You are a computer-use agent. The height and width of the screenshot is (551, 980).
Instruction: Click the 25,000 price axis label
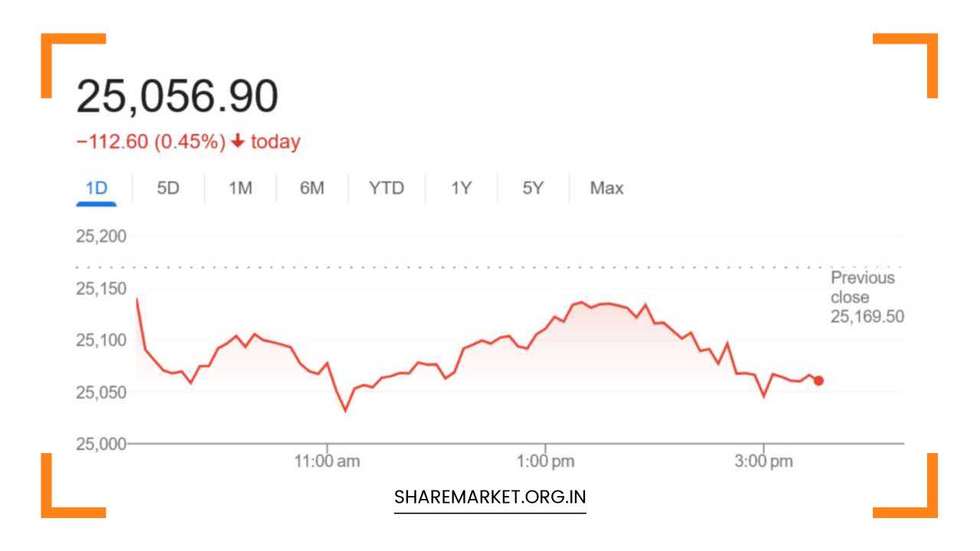[101, 444]
